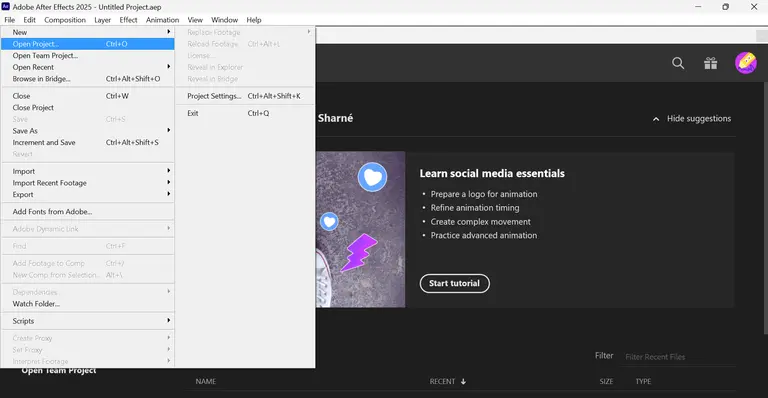Click the restore window icon
Viewport: 768px width, 398px height.
pyautogui.click(x=725, y=6)
